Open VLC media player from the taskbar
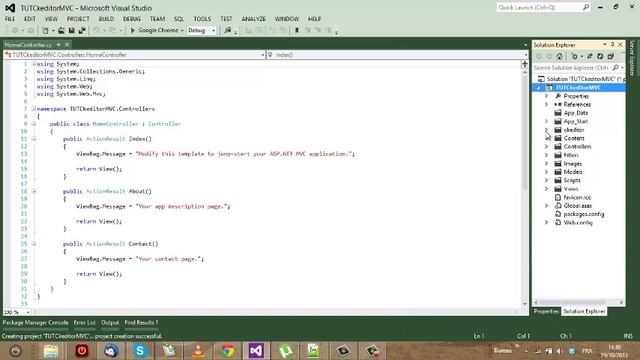 pyautogui.click(x=198, y=351)
